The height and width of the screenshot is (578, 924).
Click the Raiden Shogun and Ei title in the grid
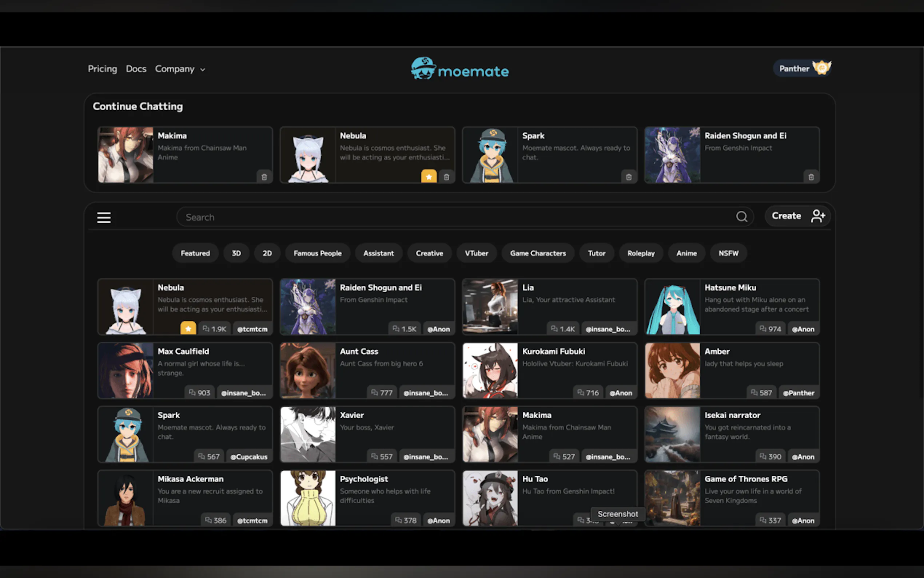tap(381, 288)
